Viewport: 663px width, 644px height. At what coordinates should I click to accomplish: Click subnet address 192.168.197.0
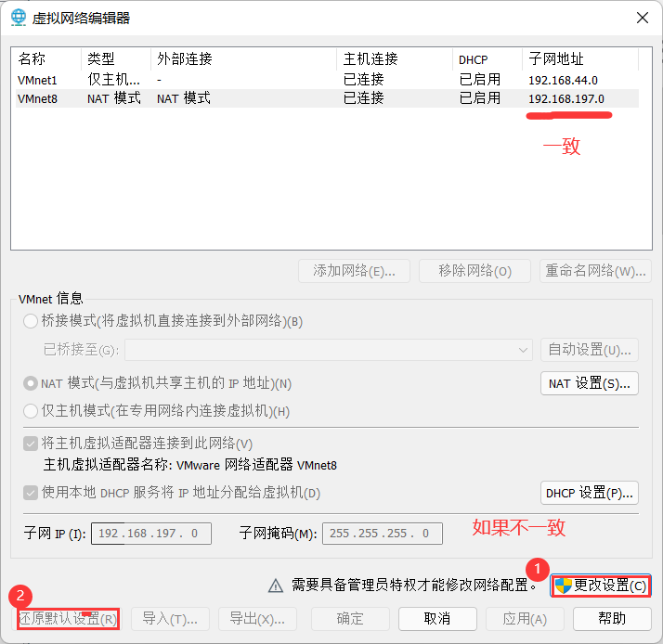(566, 99)
